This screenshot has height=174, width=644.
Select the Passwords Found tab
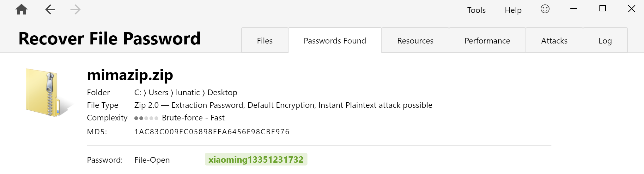(x=335, y=40)
